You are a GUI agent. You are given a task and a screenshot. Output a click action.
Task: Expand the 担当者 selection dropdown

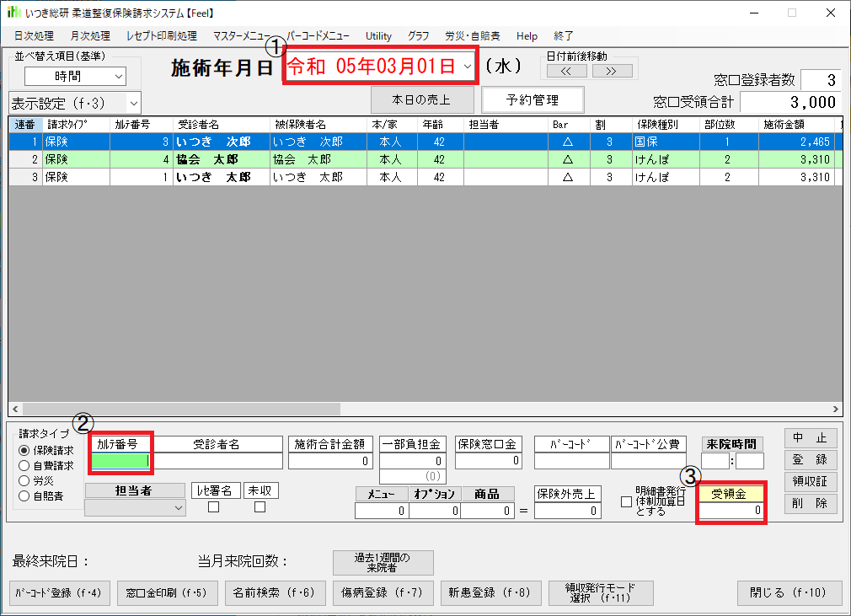[x=178, y=507]
